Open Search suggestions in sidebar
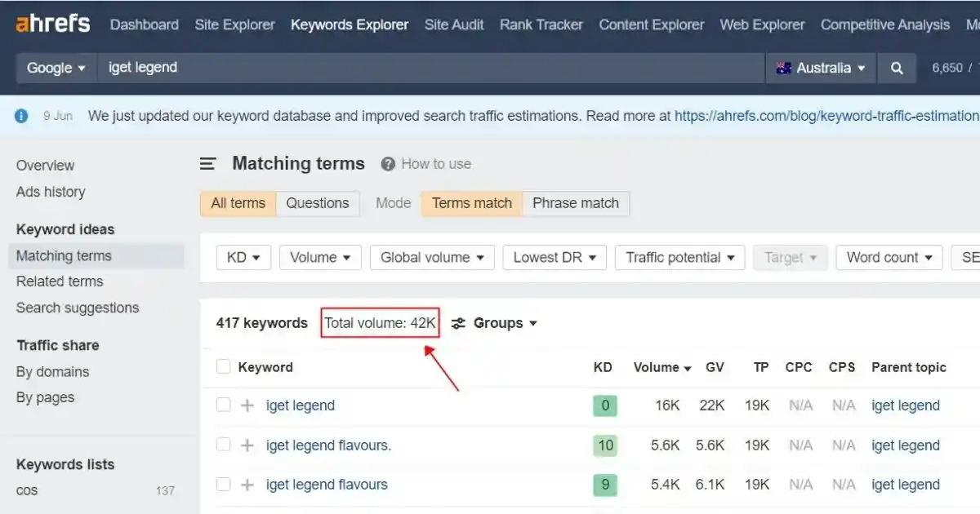This screenshot has height=514, width=980. coord(78,308)
